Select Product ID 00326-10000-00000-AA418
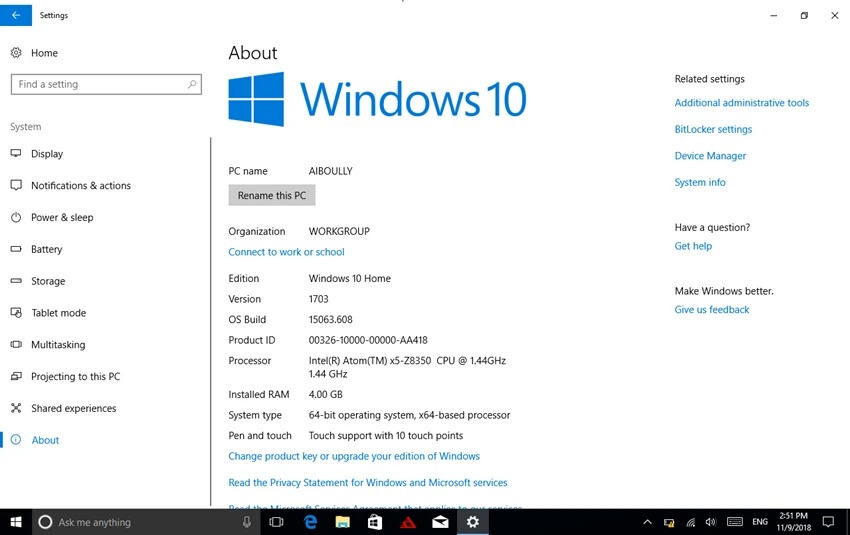Screen dimensions: 850x535 [x=368, y=340]
